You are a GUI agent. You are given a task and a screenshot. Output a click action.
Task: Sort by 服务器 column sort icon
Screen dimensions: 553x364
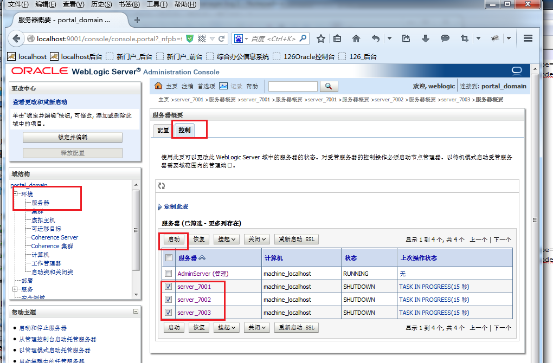[x=202, y=258]
